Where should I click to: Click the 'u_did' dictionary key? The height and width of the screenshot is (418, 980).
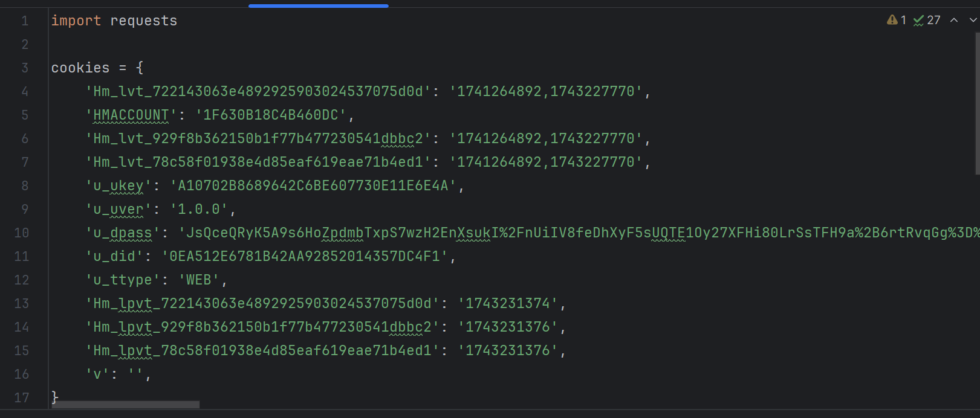point(114,256)
